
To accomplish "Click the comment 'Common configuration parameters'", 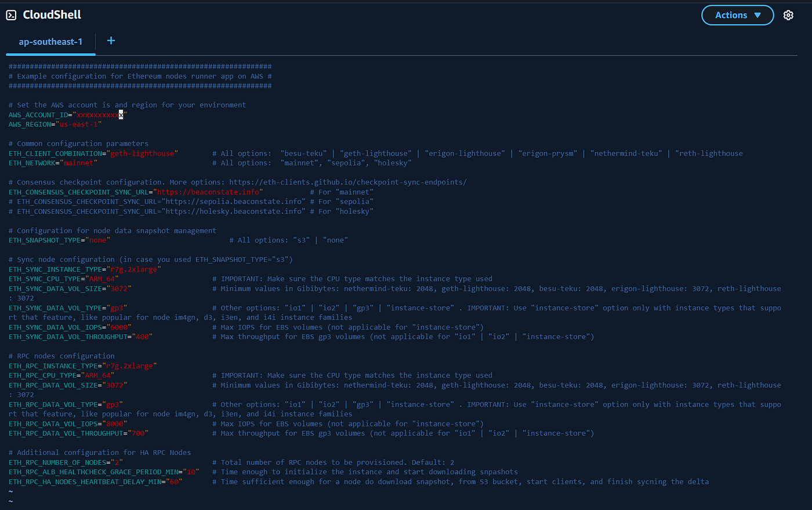I will (x=78, y=144).
